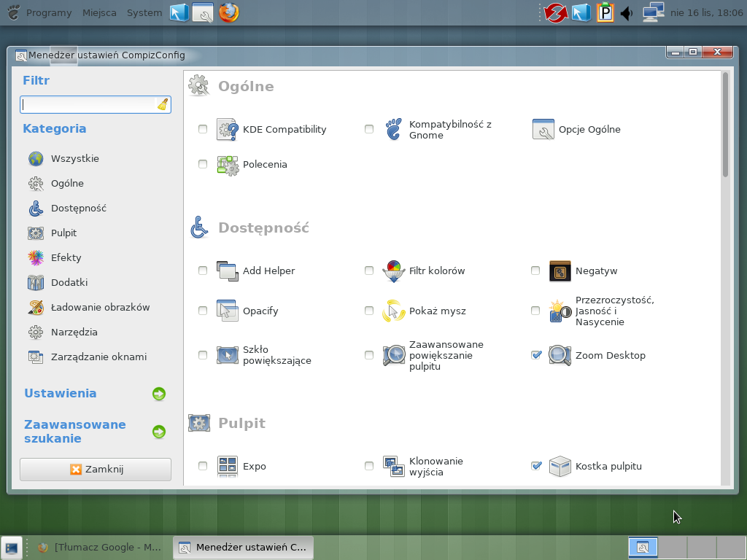Image resolution: width=747 pixels, height=560 pixels.
Task: Open the Szkło powiększające plugin icon
Action: tap(228, 355)
